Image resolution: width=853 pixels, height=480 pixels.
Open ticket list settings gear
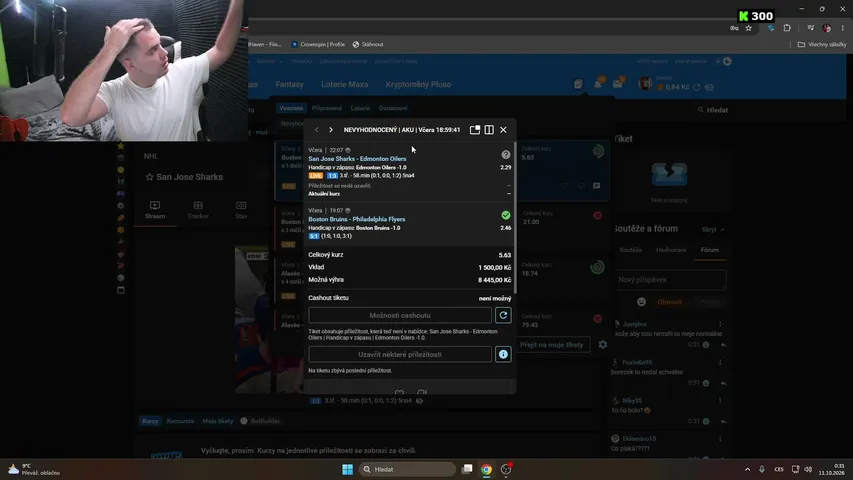point(603,344)
